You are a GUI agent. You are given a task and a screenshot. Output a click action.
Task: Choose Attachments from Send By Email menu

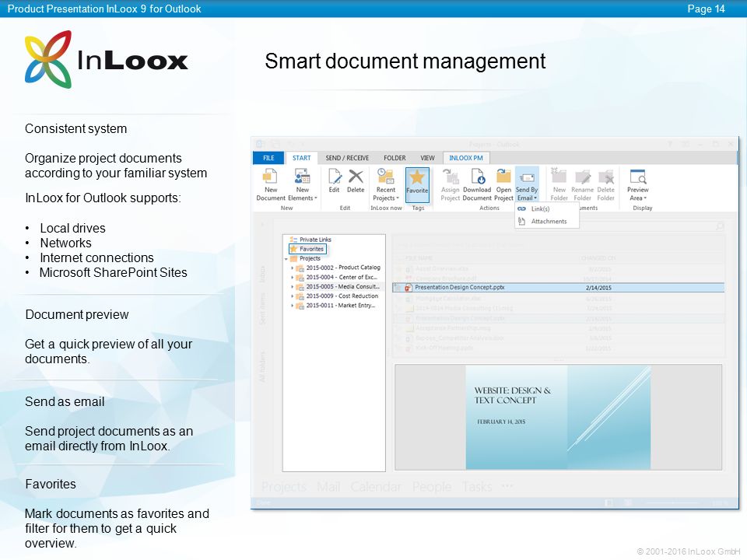pyautogui.click(x=547, y=222)
